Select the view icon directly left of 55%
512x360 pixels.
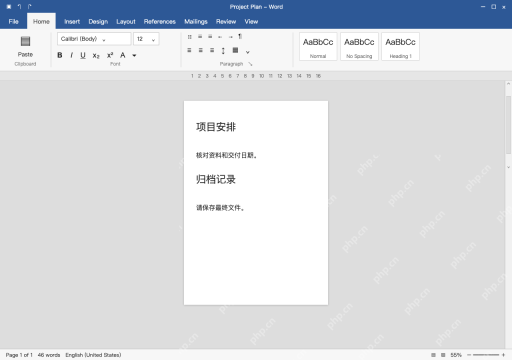pyautogui.click(x=443, y=355)
